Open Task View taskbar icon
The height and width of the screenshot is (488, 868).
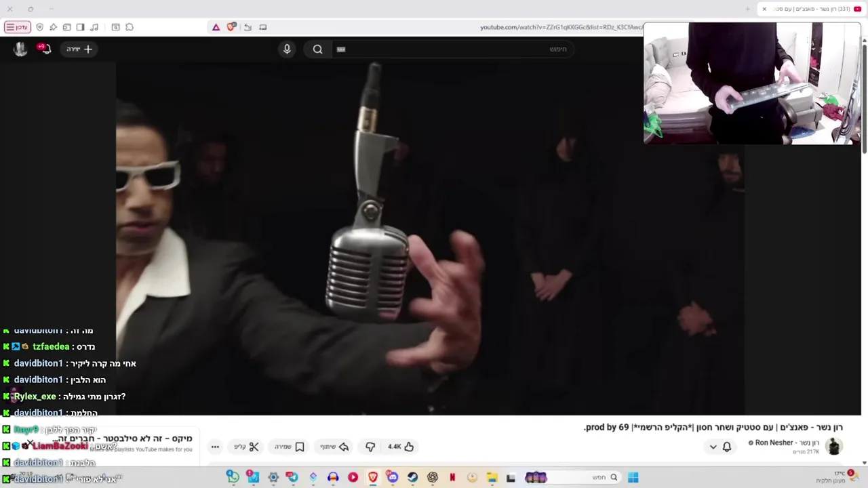[x=511, y=477]
